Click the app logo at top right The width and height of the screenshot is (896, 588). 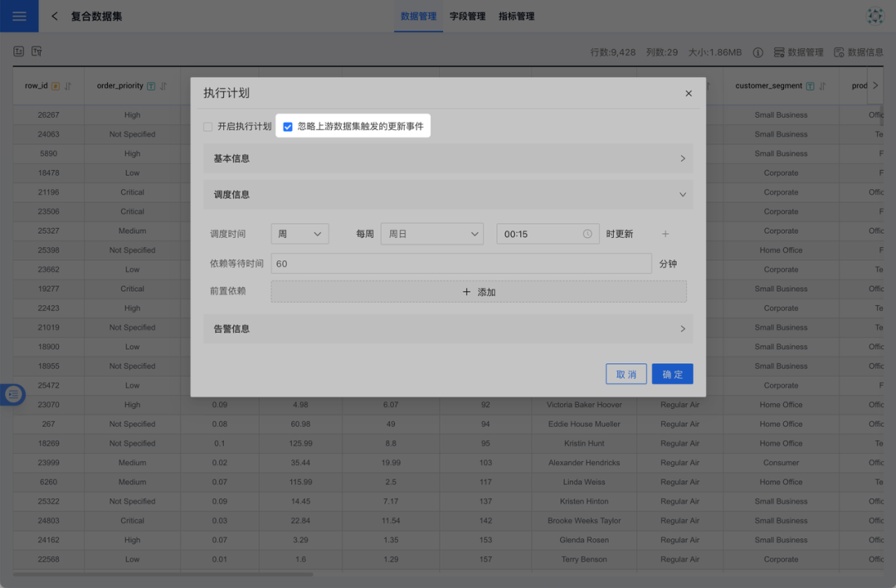point(874,16)
